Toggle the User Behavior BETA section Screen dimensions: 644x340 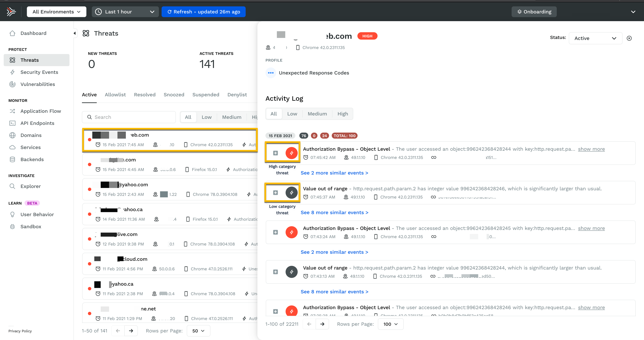(x=37, y=214)
